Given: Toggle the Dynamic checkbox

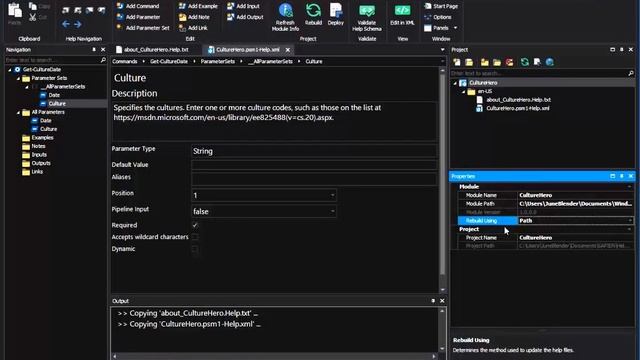Looking at the screenshot, I should coord(195,249).
